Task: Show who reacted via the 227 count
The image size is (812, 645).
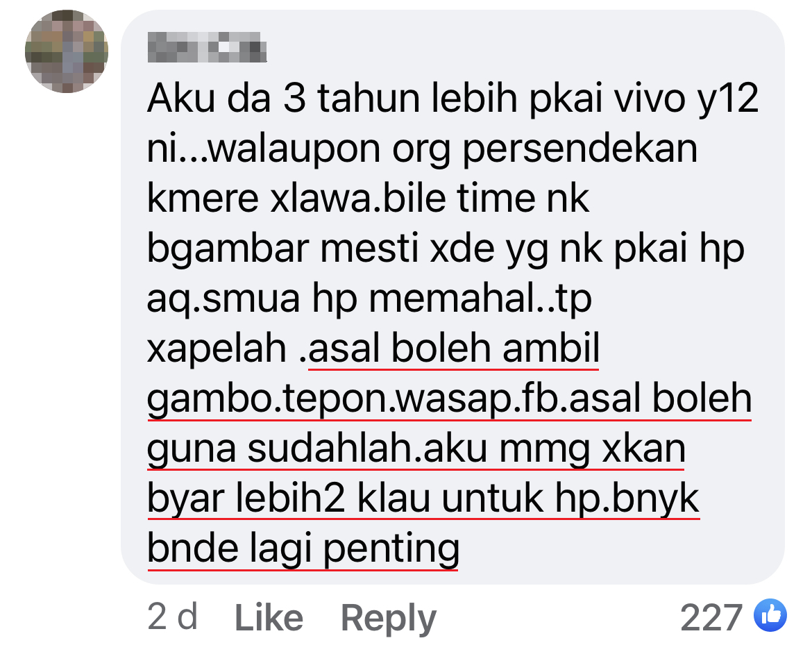Action: [x=711, y=617]
